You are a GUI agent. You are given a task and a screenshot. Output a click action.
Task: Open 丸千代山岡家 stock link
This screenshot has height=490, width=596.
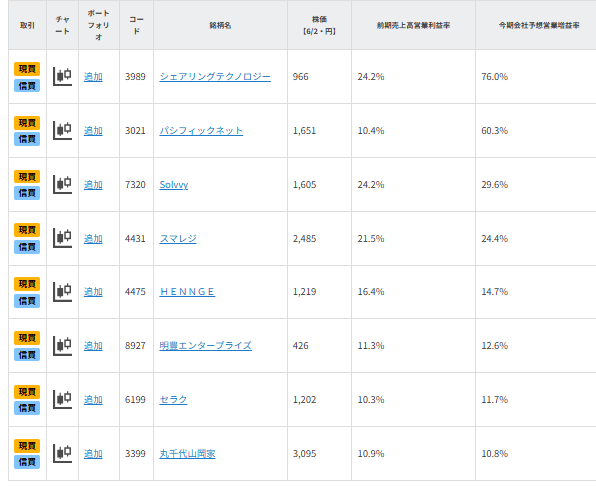tap(187, 454)
